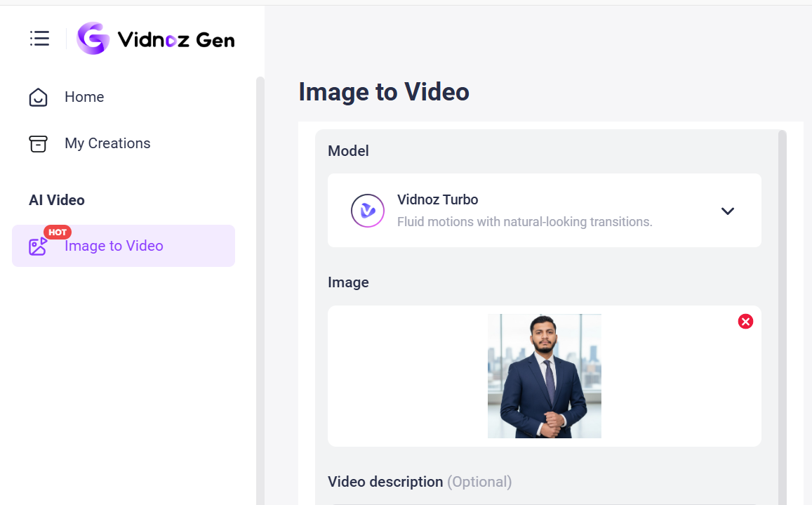The height and width of the screenshot is (505, 812).
Task: Click the Video description optional field area
Action: click(x=419, y=482)
